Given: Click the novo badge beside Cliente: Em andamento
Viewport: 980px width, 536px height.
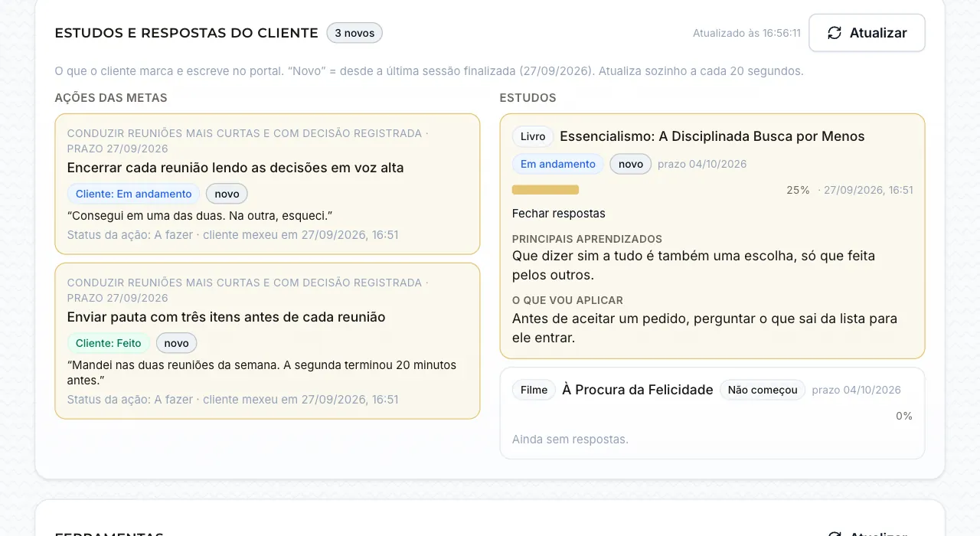Looking at the screenshot, I should (227, 194).
